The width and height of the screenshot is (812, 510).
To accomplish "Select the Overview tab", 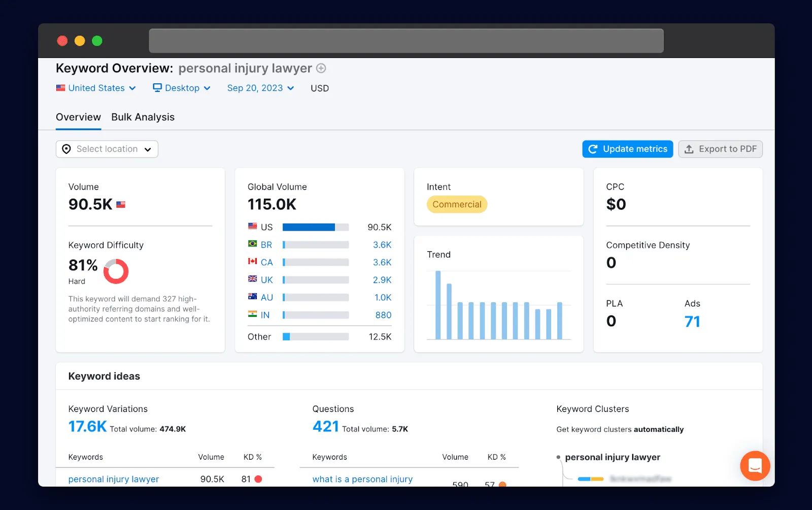I will coord(78,117).
